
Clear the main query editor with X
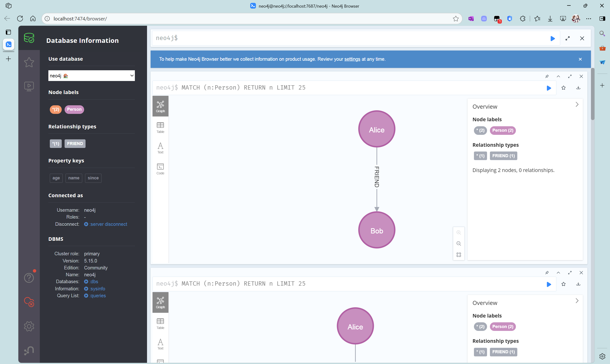click(x=582, y=39)
